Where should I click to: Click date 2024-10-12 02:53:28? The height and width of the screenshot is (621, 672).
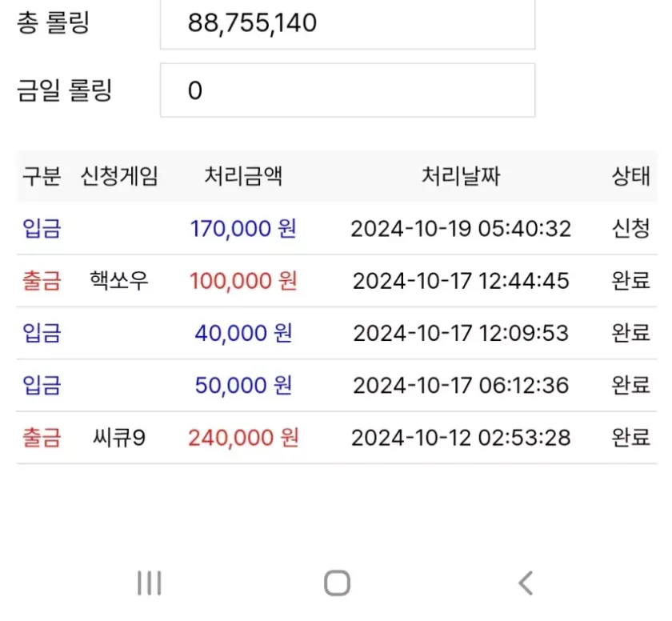tap(461, 438)
